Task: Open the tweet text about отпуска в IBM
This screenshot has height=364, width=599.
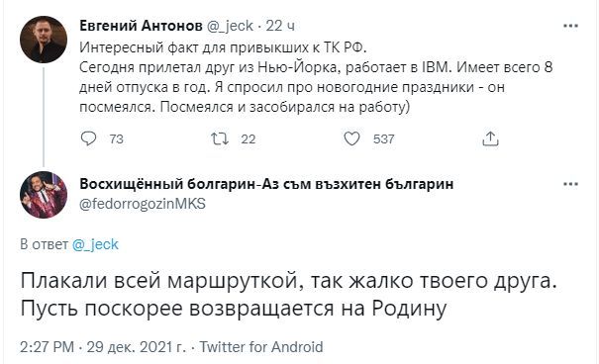Action: click(x=316, y=77)
